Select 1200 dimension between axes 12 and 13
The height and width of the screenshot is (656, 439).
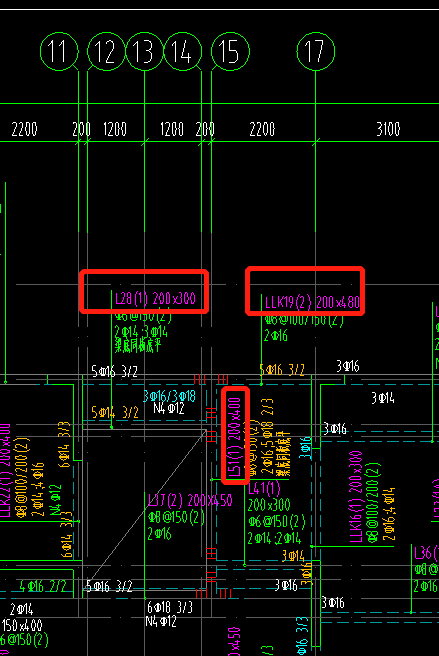[x=115, y=129]
